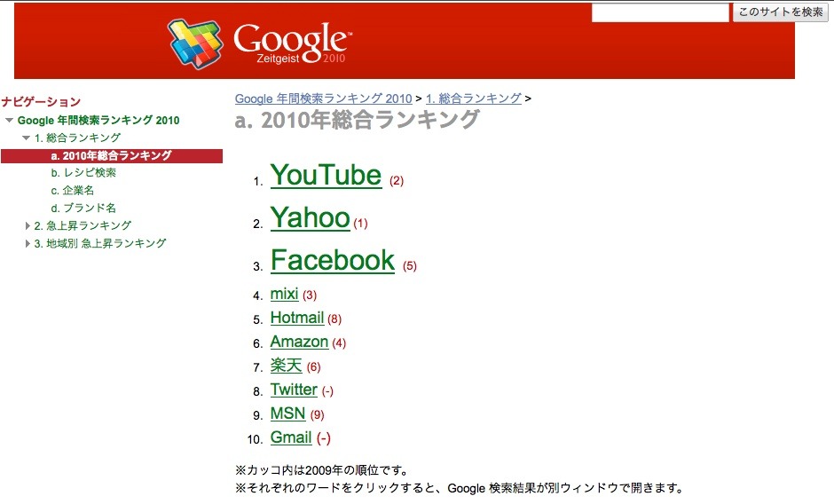Focus the site search input field
The width and height of the screenshot is (834, 504).
tap(660, 12)
